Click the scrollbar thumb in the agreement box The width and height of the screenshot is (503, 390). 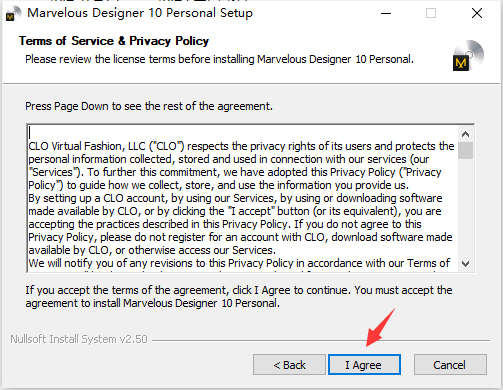tap(466, 150)
